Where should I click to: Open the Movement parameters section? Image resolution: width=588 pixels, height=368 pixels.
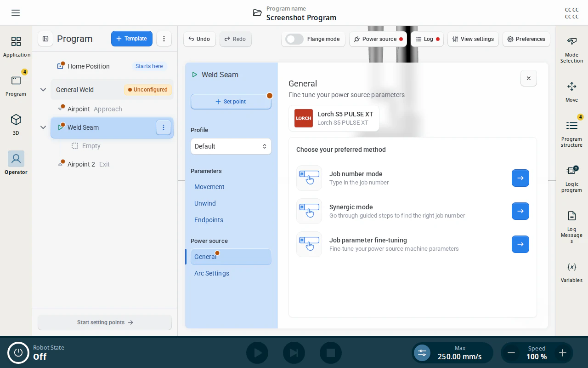(209, 187)
